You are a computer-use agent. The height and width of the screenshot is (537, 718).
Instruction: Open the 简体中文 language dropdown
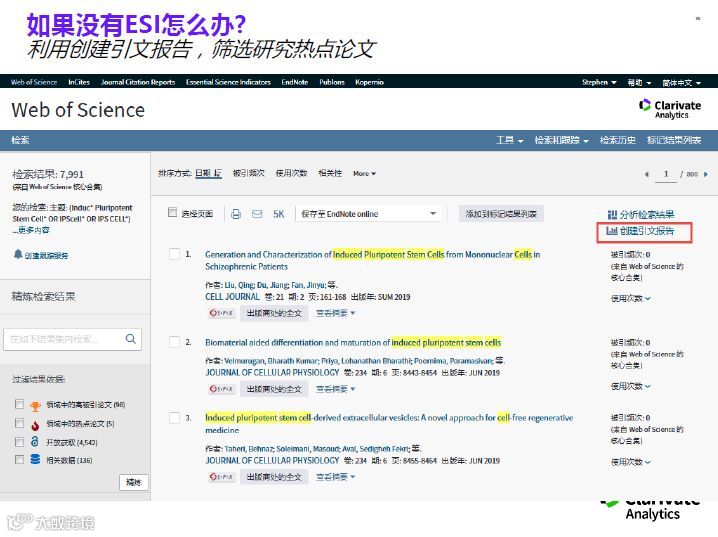[681, 82]
